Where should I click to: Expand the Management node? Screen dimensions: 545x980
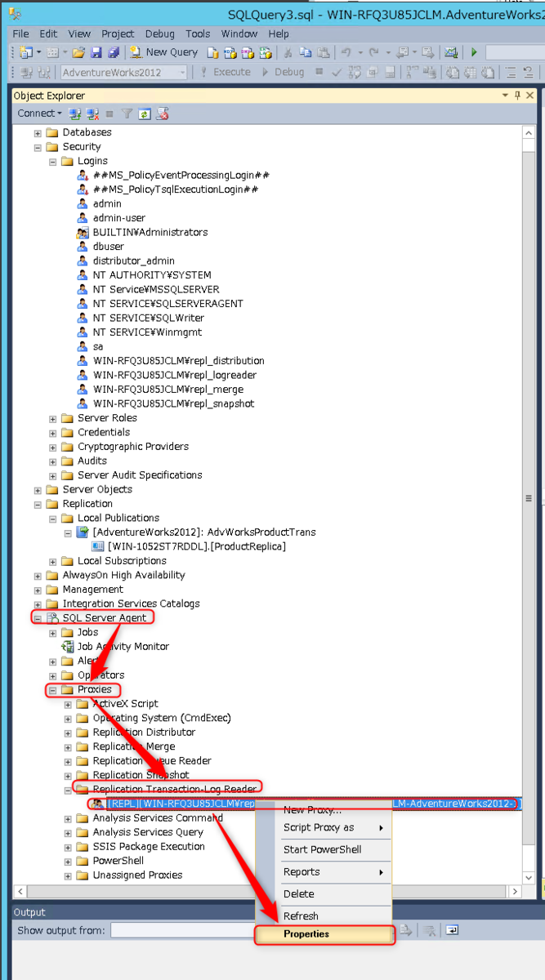coord(38,590)
